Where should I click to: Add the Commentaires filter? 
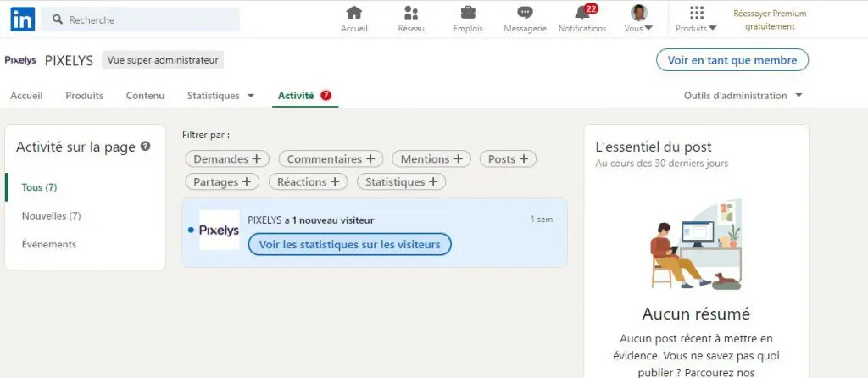(x=331, y=158)
